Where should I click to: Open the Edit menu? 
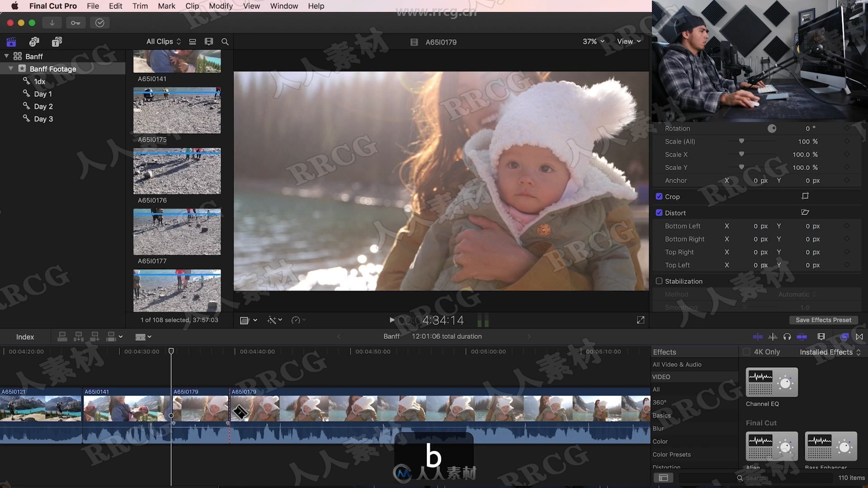tap(116, 6)
